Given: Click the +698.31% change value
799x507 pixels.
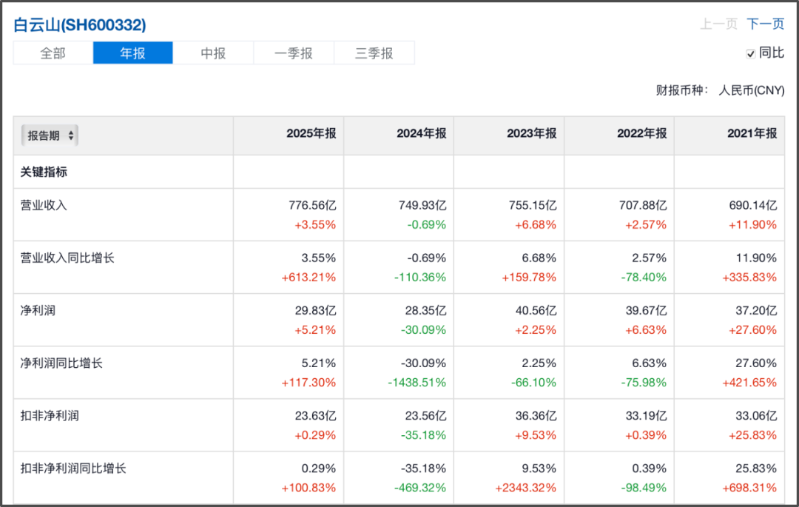Looking at the screenshot, I should pyautogui.click(x=750, y=488).
